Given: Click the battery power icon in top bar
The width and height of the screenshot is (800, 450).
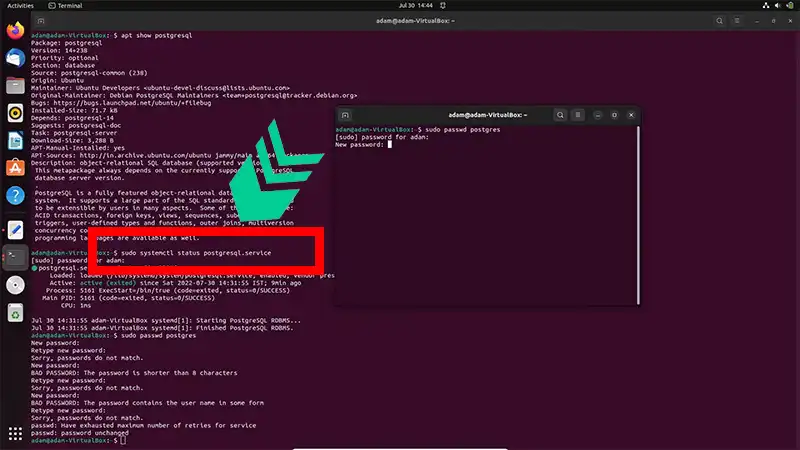Looking at the screenshot, I should (790, 5).
